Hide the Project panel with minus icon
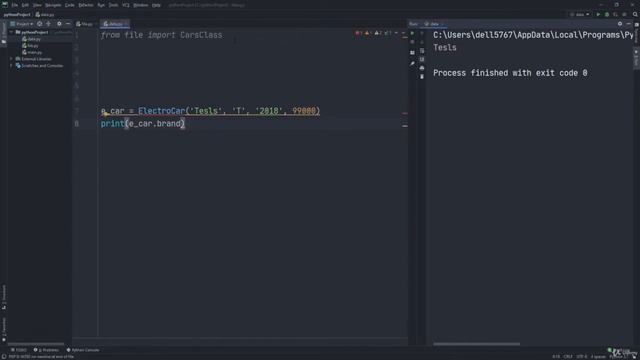This screenshot has width=640, height=360. [x=68, y=24]
